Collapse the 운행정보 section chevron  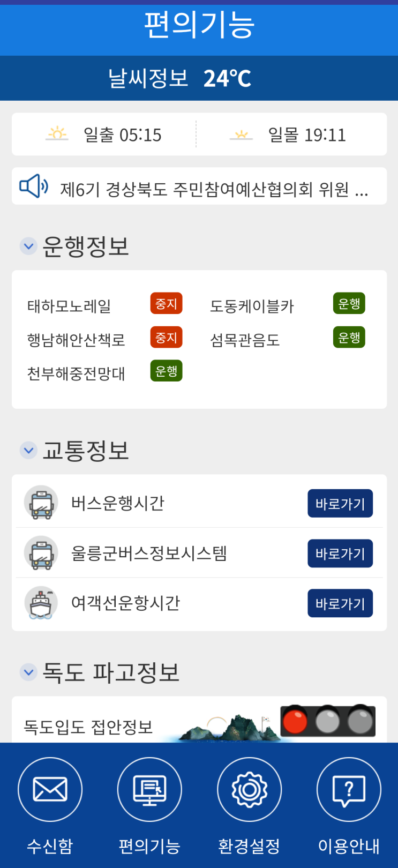28,246
